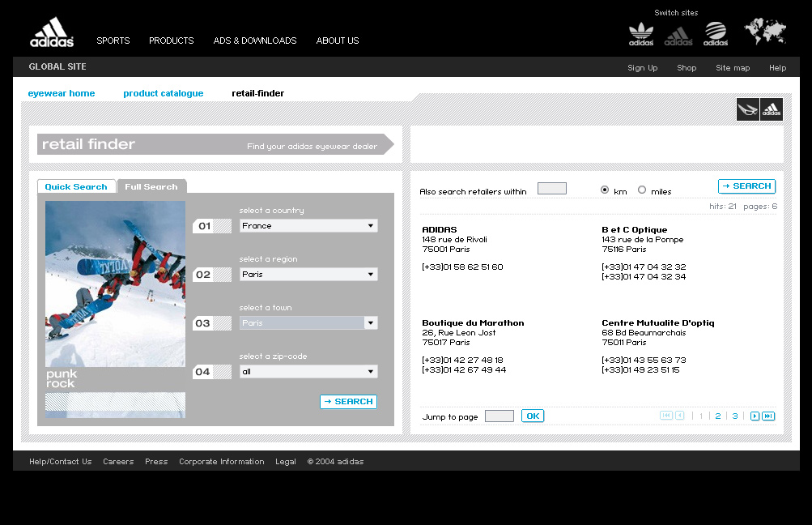Open the ADS & DOWNLOADS menu
Image resolution: width=812 pixels, height=525 pixels.
coord(254,41)
